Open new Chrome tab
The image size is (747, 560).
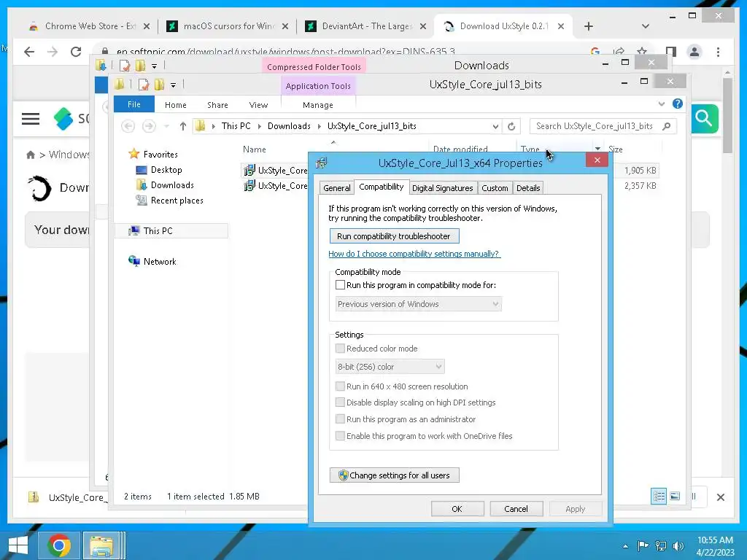tap(589, 26)
